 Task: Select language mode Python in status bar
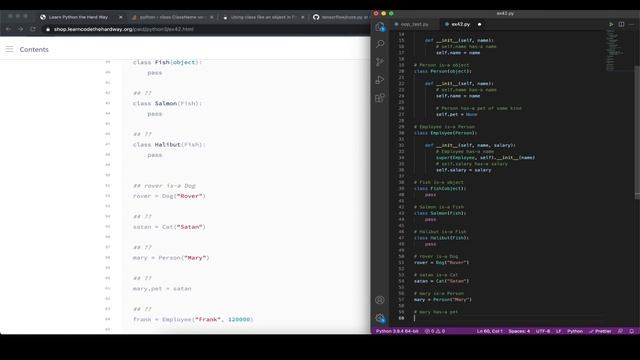pyautogui.click(x=575, y=331)
